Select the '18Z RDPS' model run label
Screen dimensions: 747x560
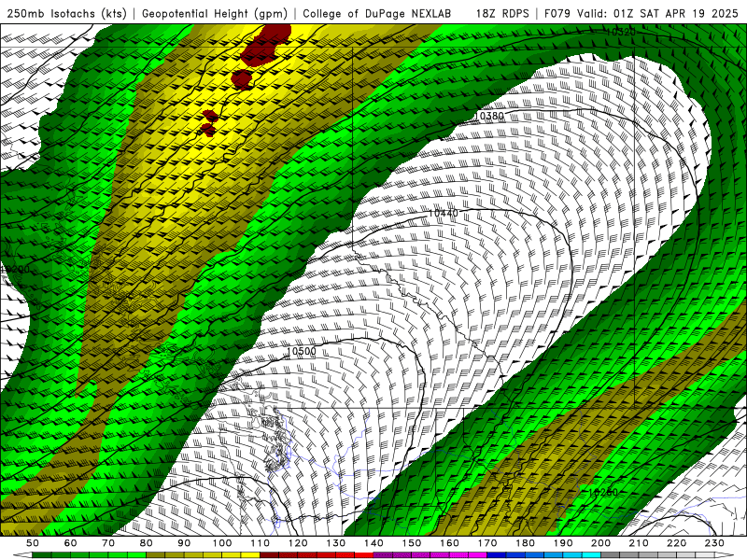pyautogui.click(x=502, y=13)
